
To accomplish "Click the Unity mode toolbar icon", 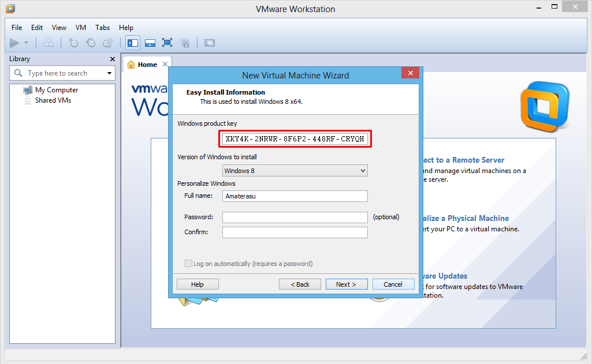I will (185, 43).
